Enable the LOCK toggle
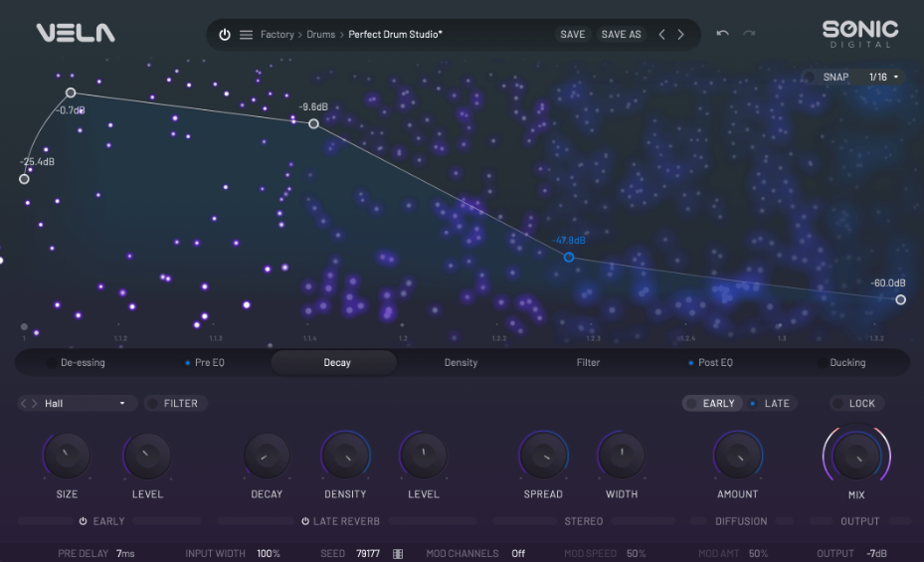Screen dimensions: 924x562 (838, 404)
